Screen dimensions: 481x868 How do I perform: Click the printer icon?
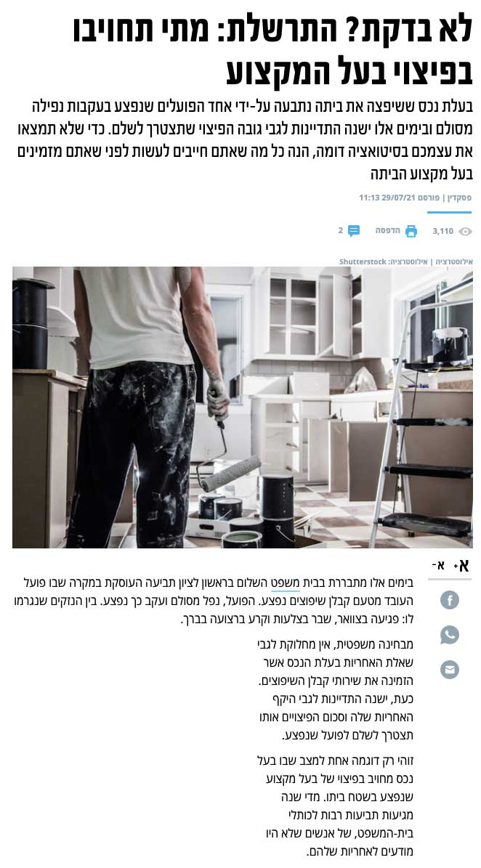coord(411,231)
